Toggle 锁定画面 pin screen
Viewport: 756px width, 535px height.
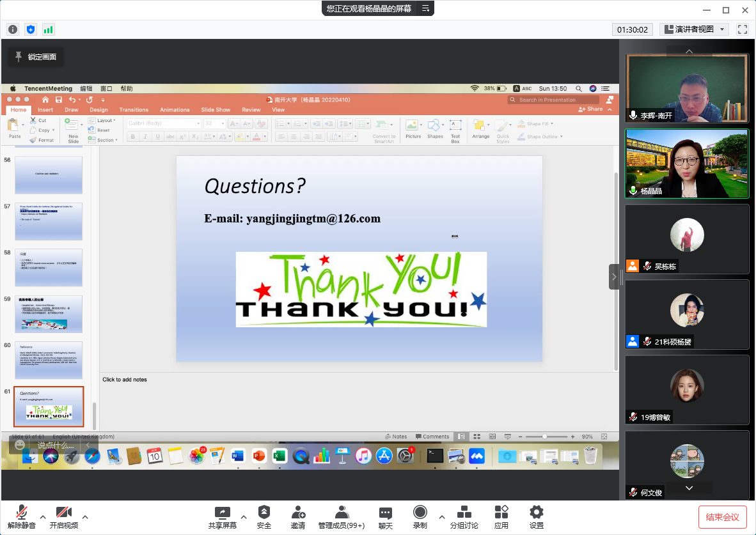(35, 57)
